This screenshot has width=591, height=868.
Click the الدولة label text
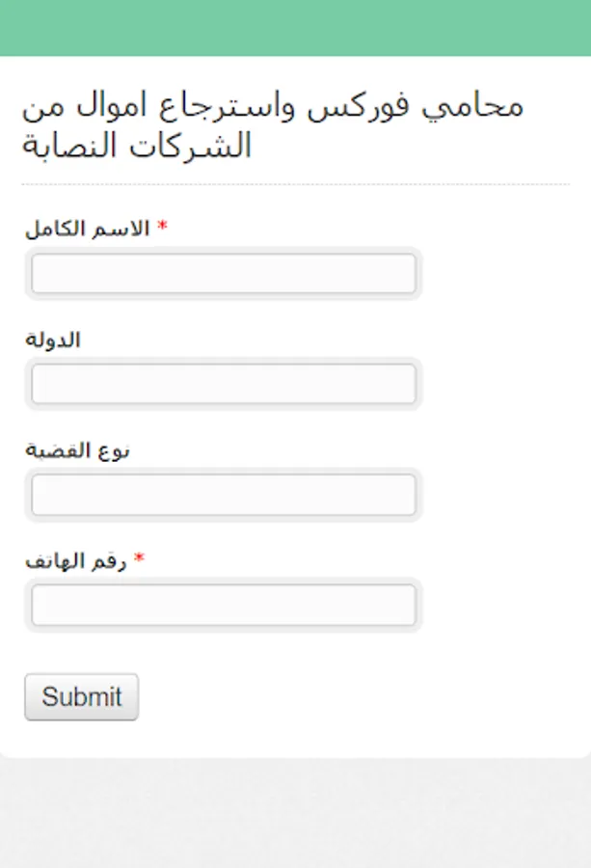coord(53,339)
